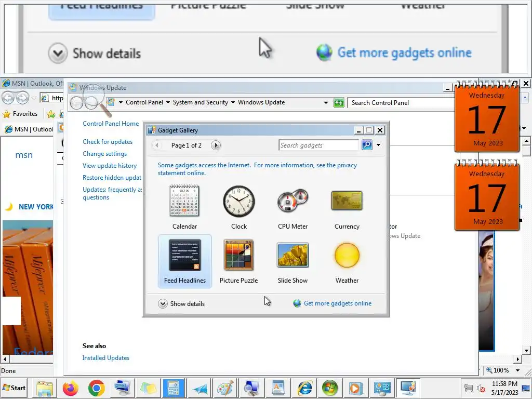This screenshot has width=532, height=399.
Task: Open dropdown arrow after Control Panel breadcrumb
Action: point(168,102)
